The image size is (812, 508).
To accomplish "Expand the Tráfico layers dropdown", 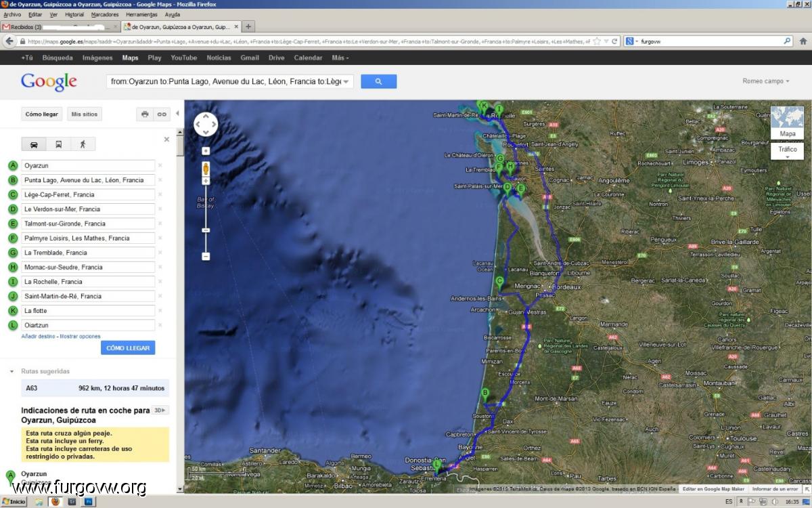I will 787,152.
